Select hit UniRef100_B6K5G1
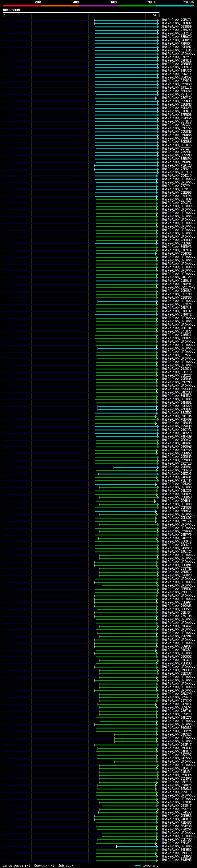The height and width of the screenshot is (868, 197). point(176,511)
